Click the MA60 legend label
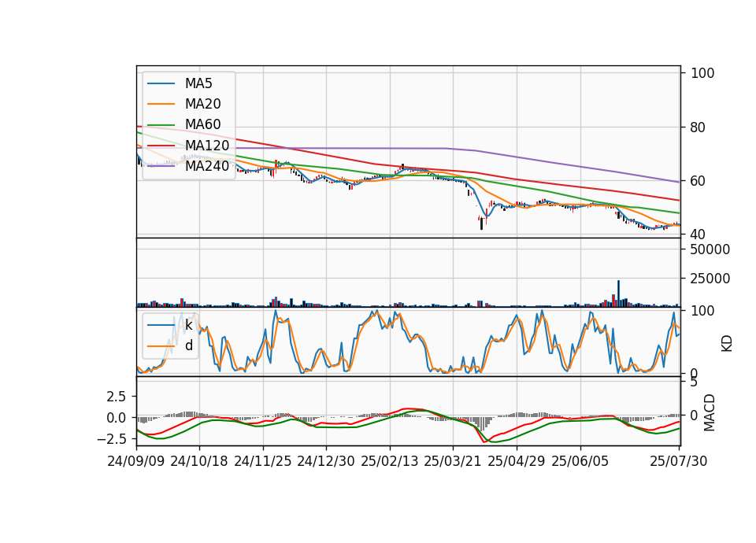The width and height of the screenshot is (756, 543). click(x=202, y=124)
